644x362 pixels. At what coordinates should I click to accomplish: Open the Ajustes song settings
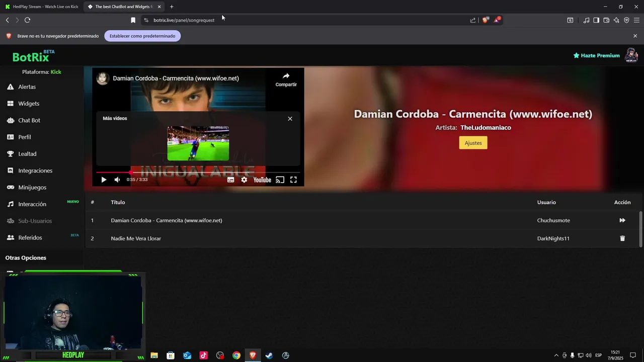pos(473,143)
